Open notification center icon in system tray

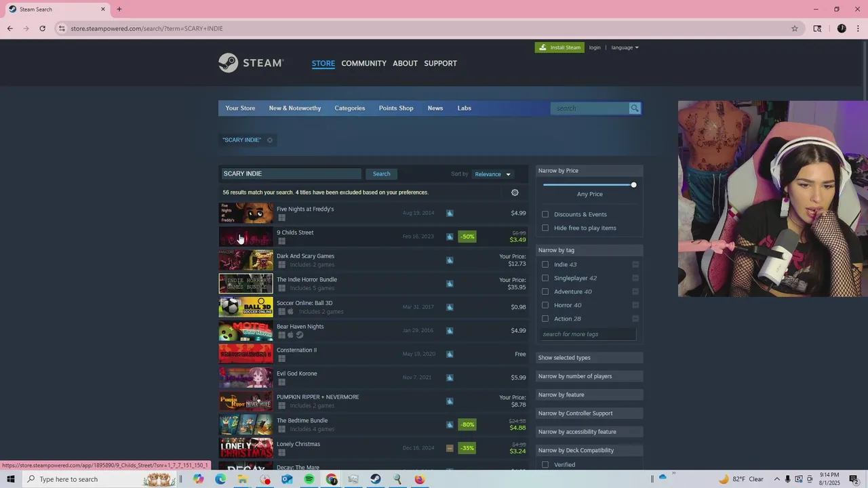point(854,479)
